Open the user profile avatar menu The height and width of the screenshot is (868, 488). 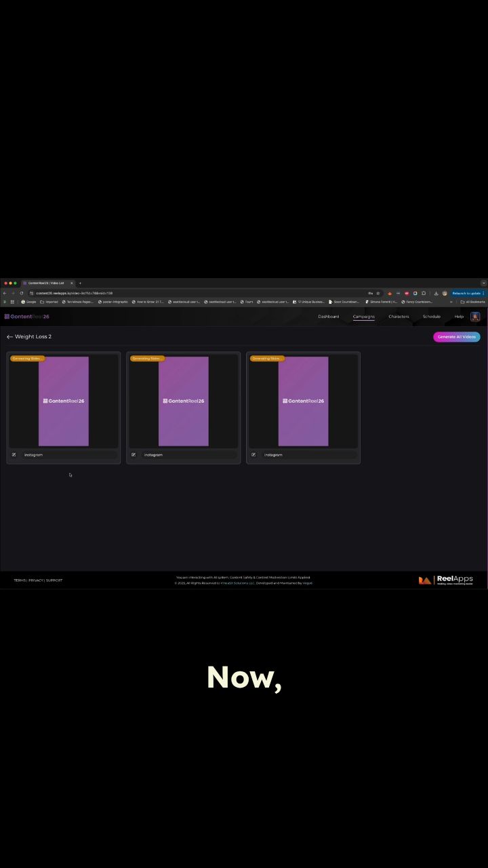pos(475,317)
